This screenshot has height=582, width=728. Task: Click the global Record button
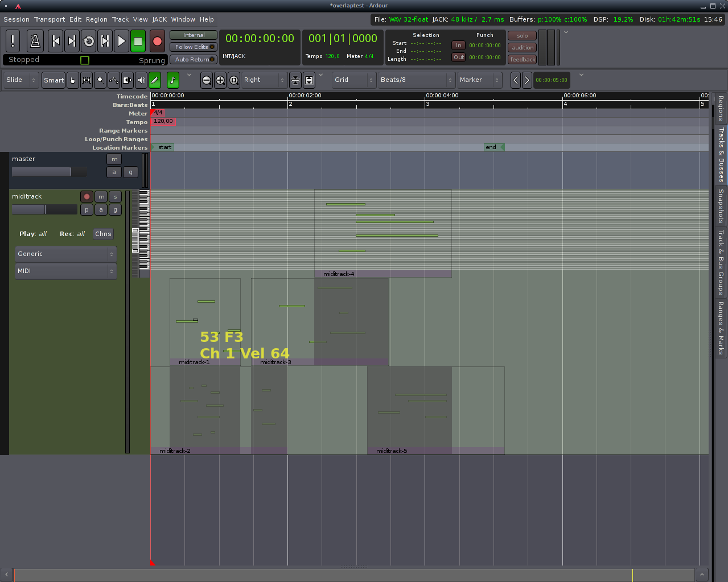(x=157, y=41)
